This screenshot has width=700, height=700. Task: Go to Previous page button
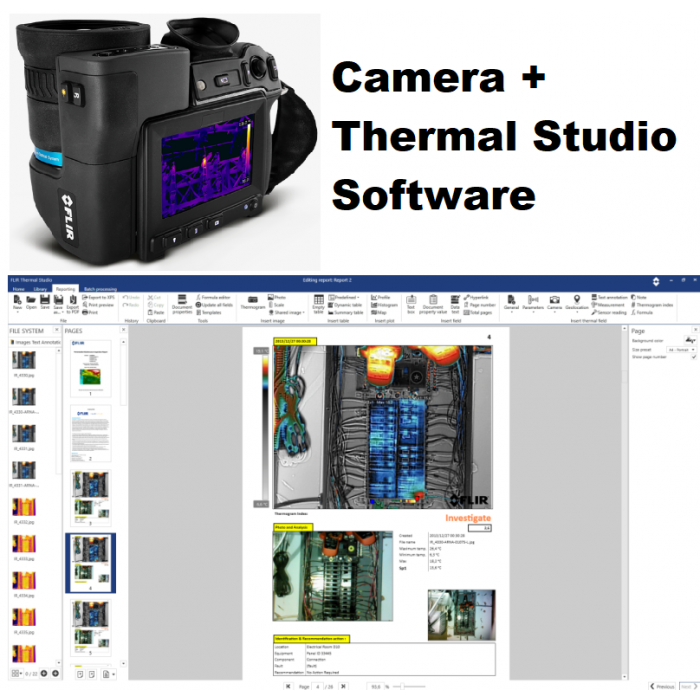pyautogui.click(x=662, y=687)
